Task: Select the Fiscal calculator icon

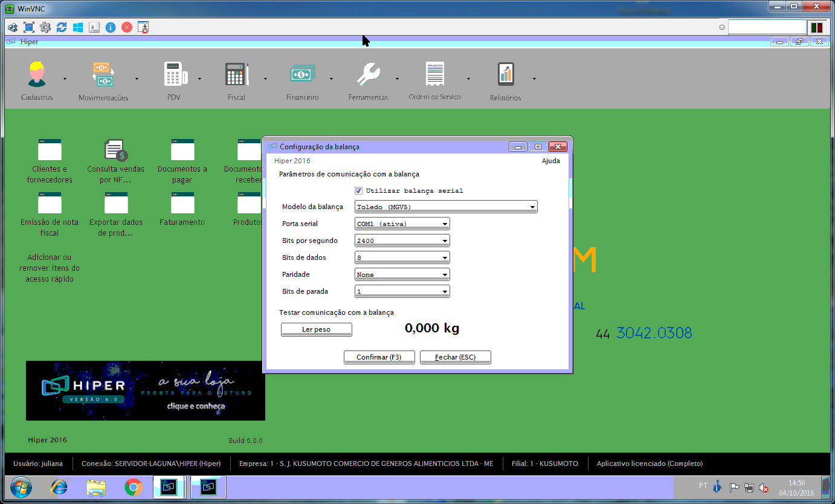Action: click(x=236, y=75)
